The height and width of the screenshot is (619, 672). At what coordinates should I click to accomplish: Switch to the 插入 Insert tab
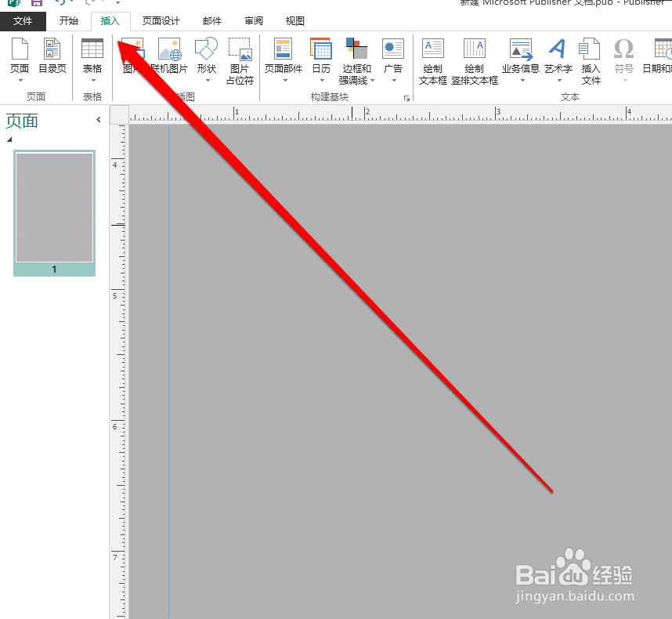tap(110, 21)
